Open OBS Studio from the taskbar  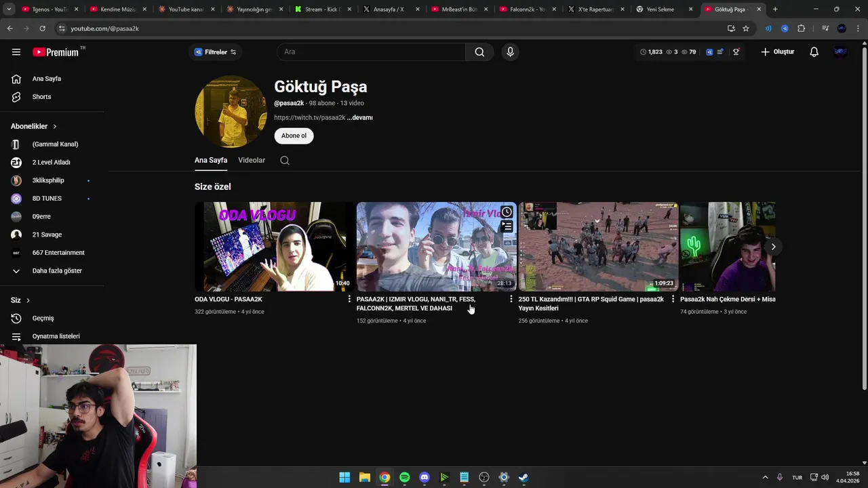pos(484,477)
